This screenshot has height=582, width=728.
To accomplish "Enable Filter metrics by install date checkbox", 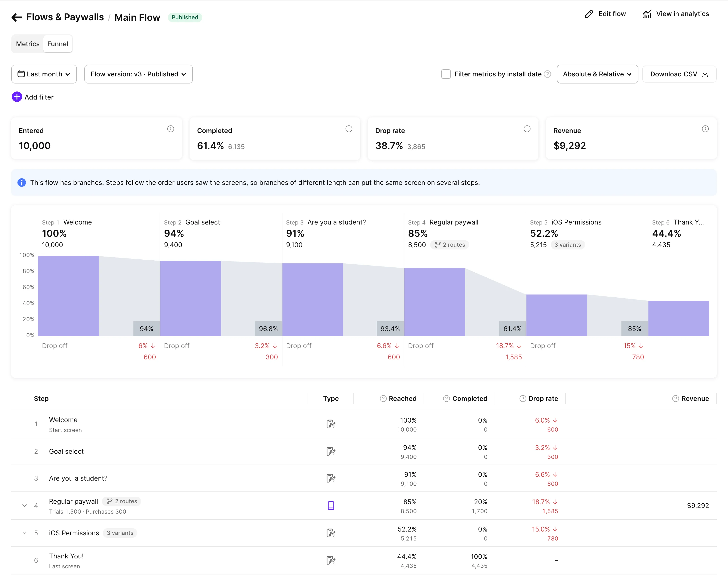I will (446, 74).
